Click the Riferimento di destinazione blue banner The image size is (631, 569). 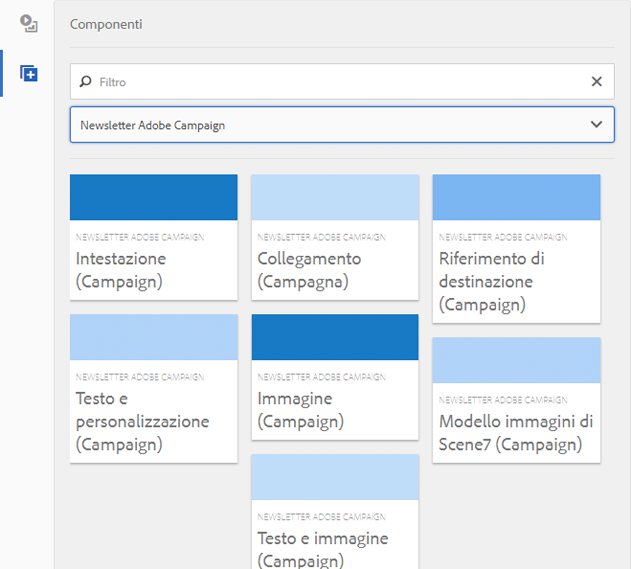(x=516, y=197)
